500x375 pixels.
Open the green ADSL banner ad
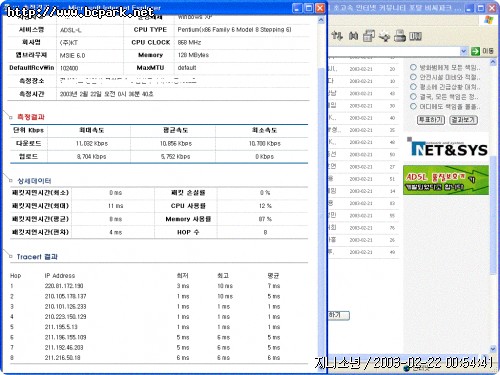tap(446, 180)
